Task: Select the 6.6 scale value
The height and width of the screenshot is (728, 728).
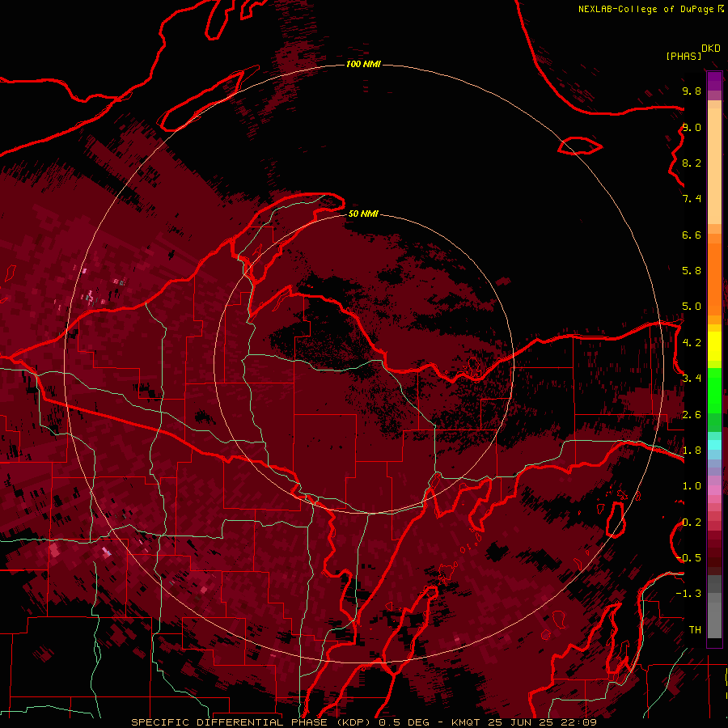Action: tap(692, 235)
